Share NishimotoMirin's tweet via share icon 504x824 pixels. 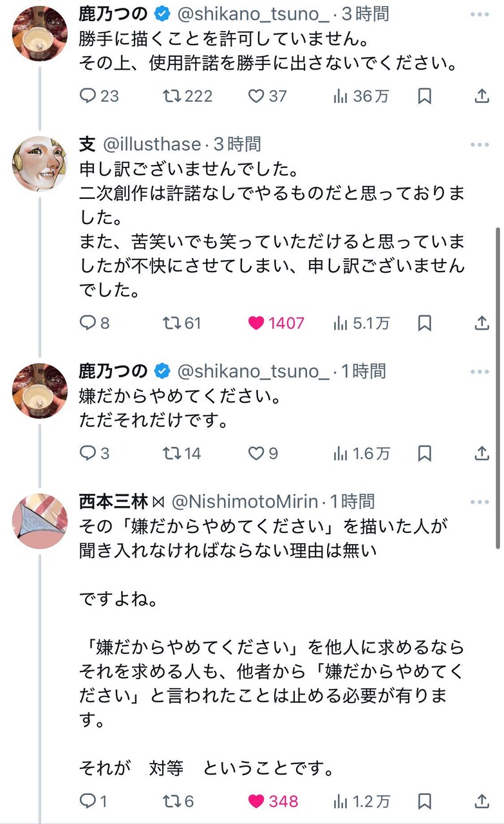coord(481,801)
